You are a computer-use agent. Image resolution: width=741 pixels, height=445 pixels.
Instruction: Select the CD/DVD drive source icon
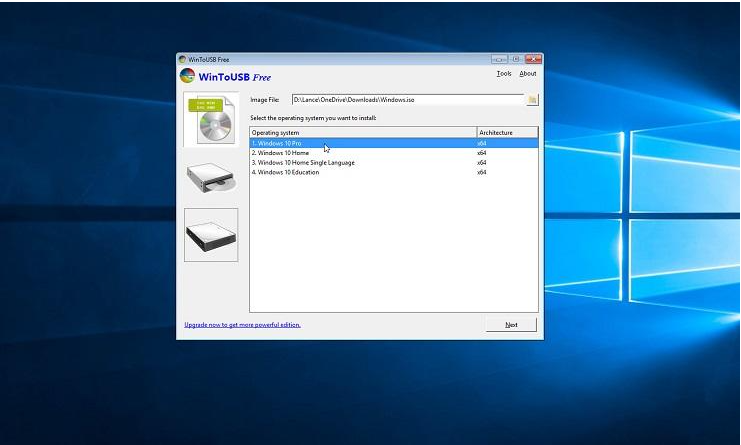pyautogui.click(x=211, y=177)
